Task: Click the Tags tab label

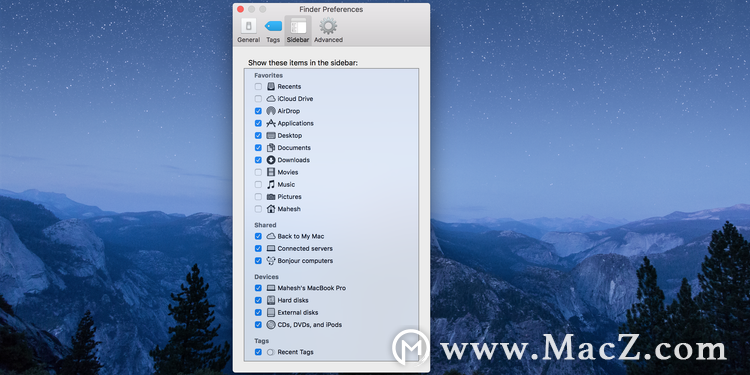Action: tap(273, 40)
